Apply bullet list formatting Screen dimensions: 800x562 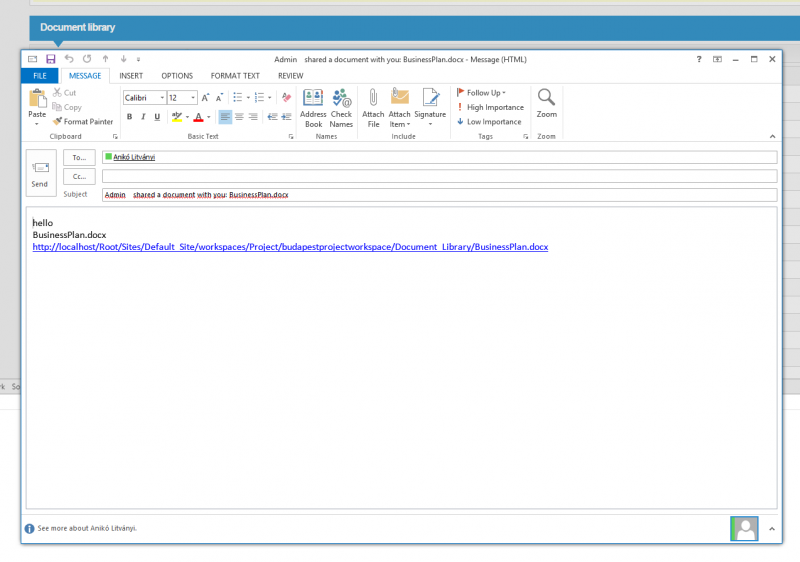[238, 97]
